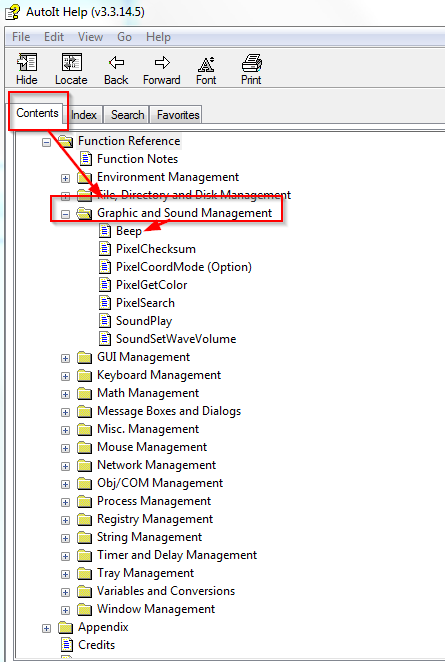Viewport: 445px width, 662px height.
Task: Open the Credits topic
Action: (x=96, y=645)
